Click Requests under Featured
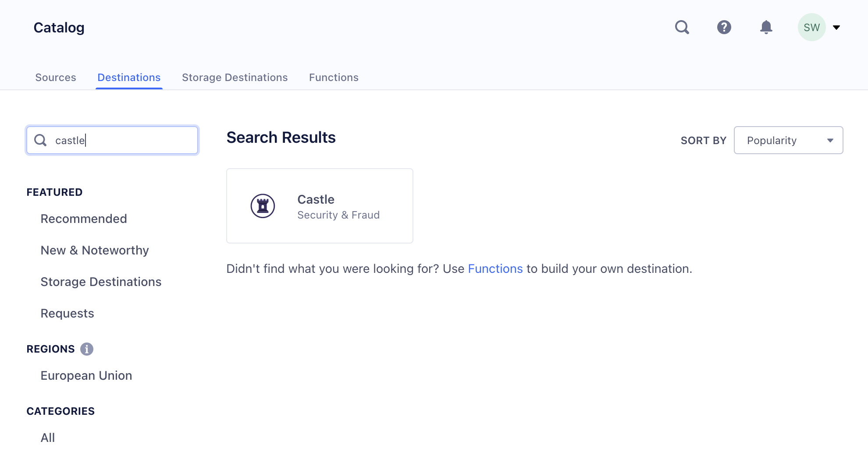868x459 pixels. [x=67, y=313]
